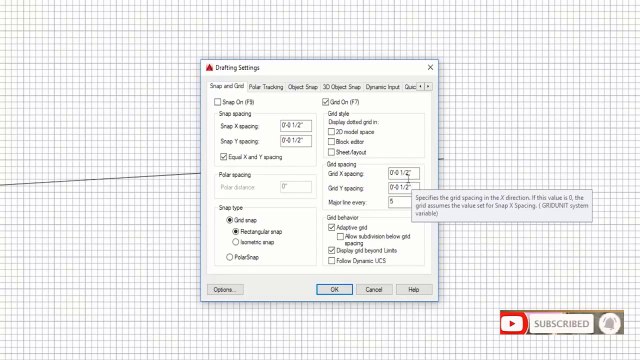Enable Allow subdivision below grid spacing
This screenshot has width=640, height=360.
coord(340,236)
